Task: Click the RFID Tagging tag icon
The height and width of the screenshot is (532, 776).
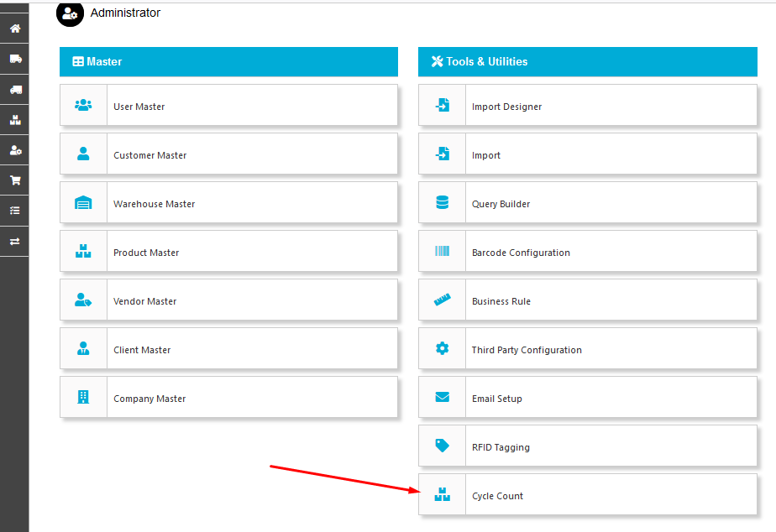Action: [x=442, y=446]
